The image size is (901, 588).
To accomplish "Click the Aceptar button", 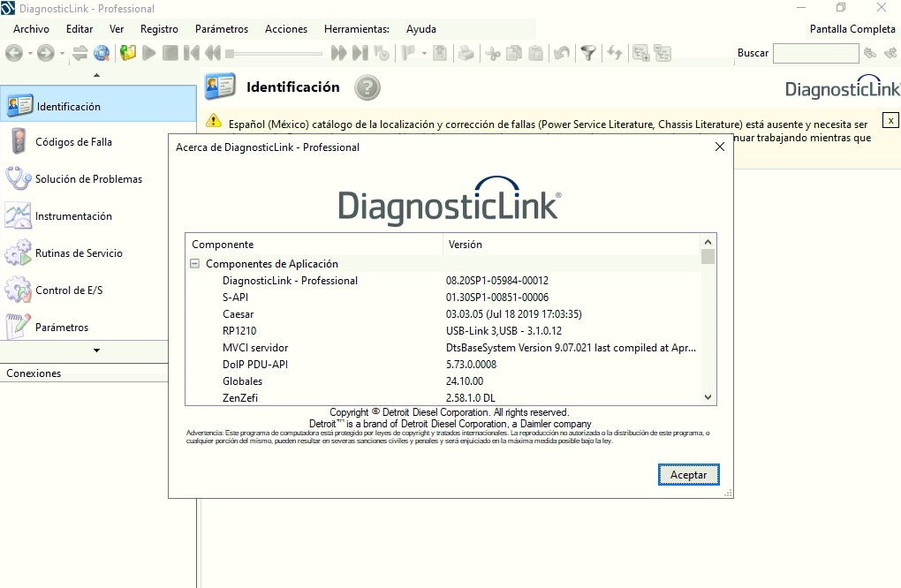I will point(688,475).
